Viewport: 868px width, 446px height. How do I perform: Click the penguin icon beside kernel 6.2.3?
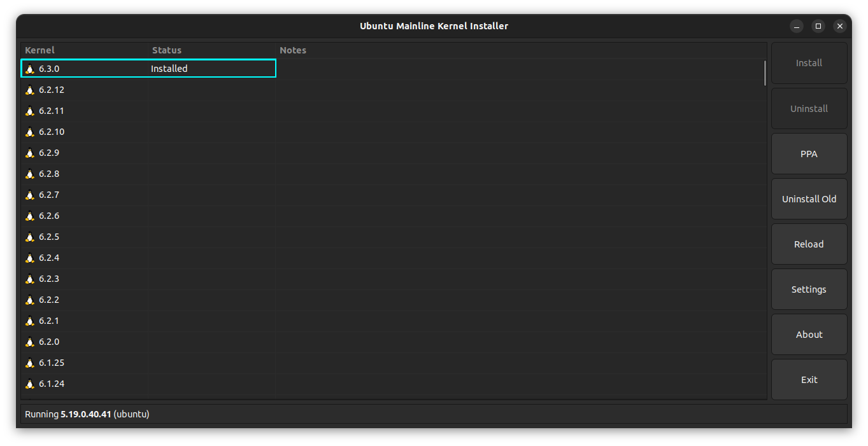(29, 279)
